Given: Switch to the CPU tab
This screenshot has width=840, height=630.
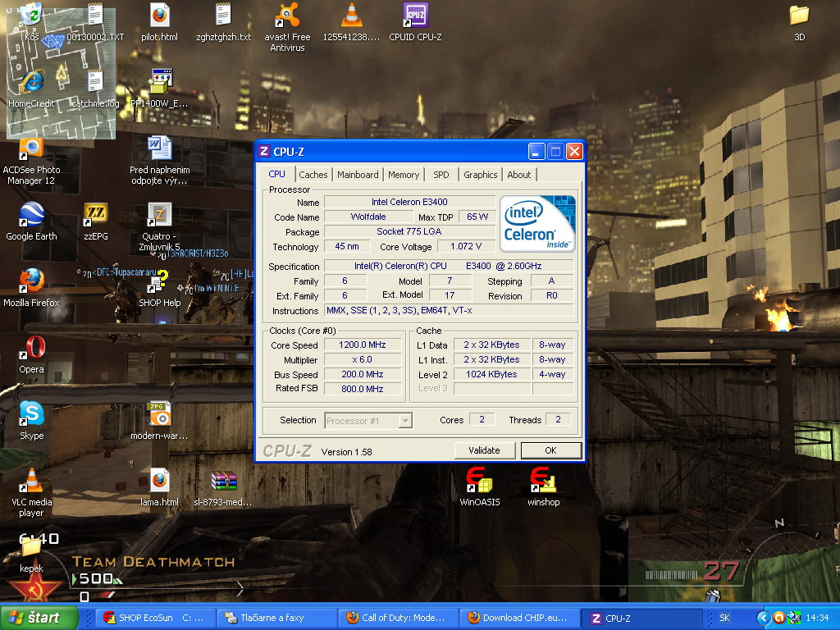Looking at the screenshot, I should (277, 174).
